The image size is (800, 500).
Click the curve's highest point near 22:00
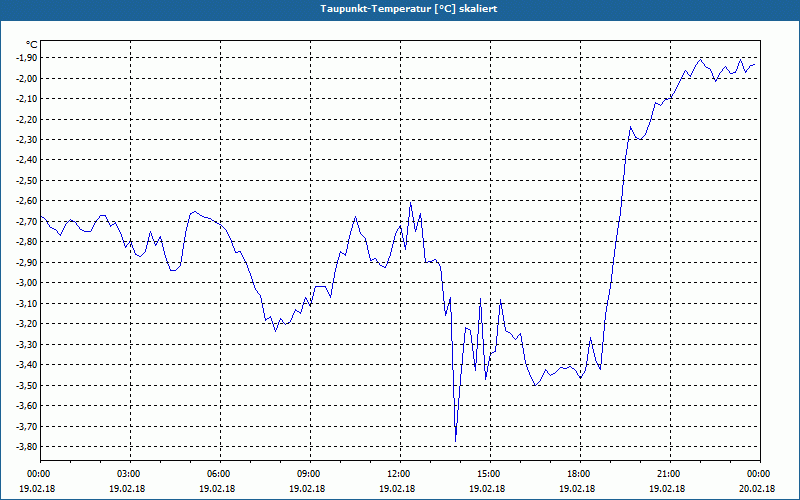point(701,60)
